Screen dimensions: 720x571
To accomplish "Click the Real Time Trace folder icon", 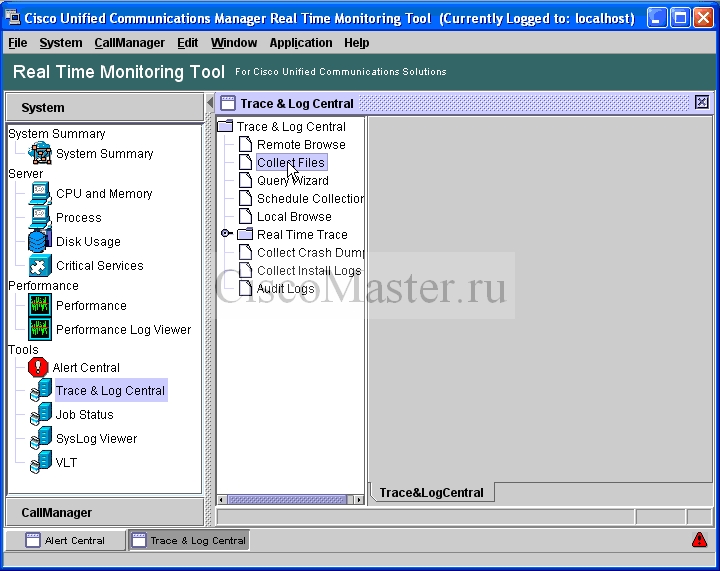I will 245,234.
